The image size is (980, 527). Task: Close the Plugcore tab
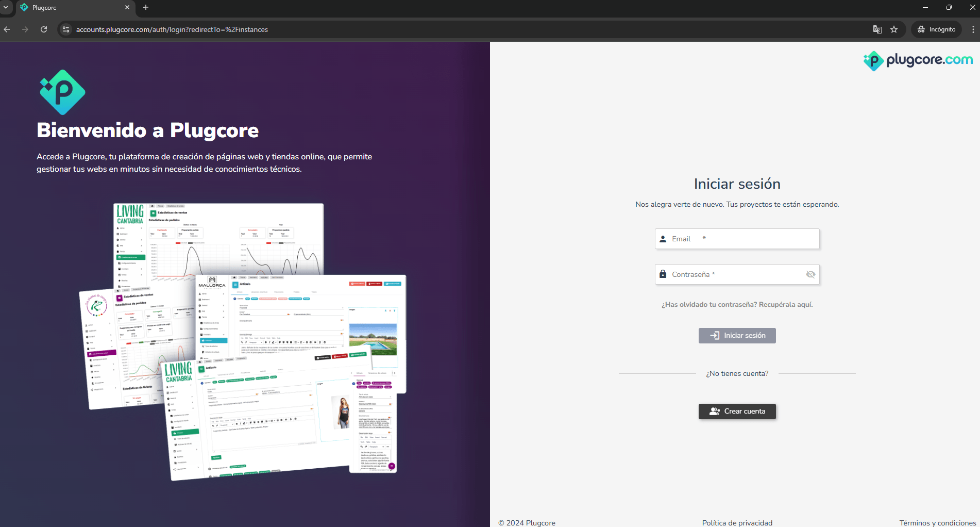pyautogui.click(x=127, y=7)
